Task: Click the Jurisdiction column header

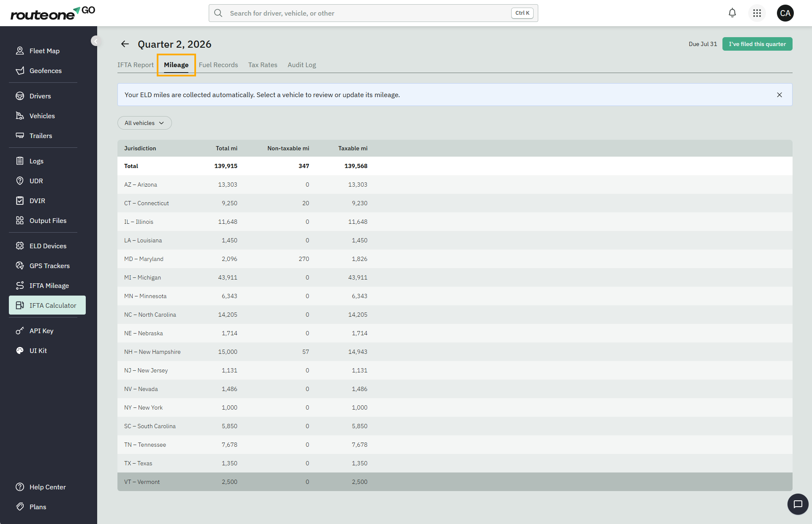Action: click(x=140, y=148)
